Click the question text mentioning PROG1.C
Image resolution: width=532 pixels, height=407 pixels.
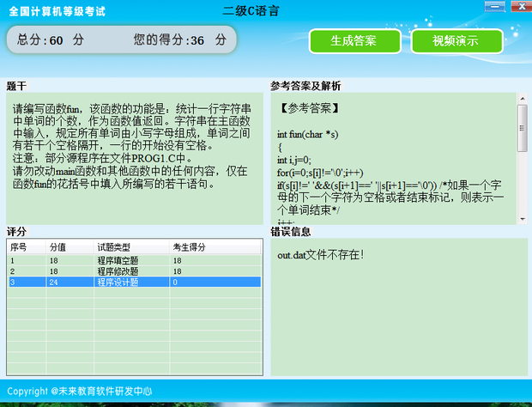click(x=102, y=158)
